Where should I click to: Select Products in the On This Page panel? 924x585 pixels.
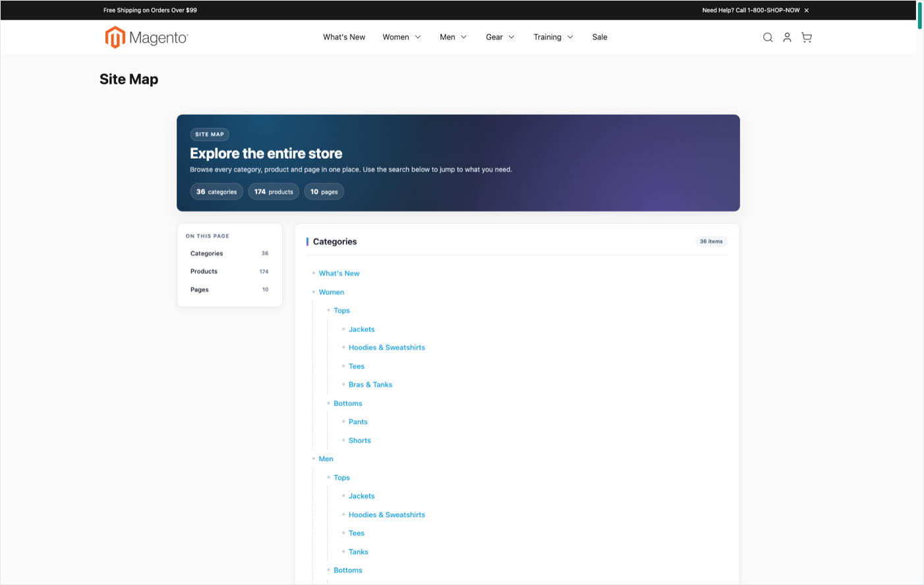[x=203, y=271]
